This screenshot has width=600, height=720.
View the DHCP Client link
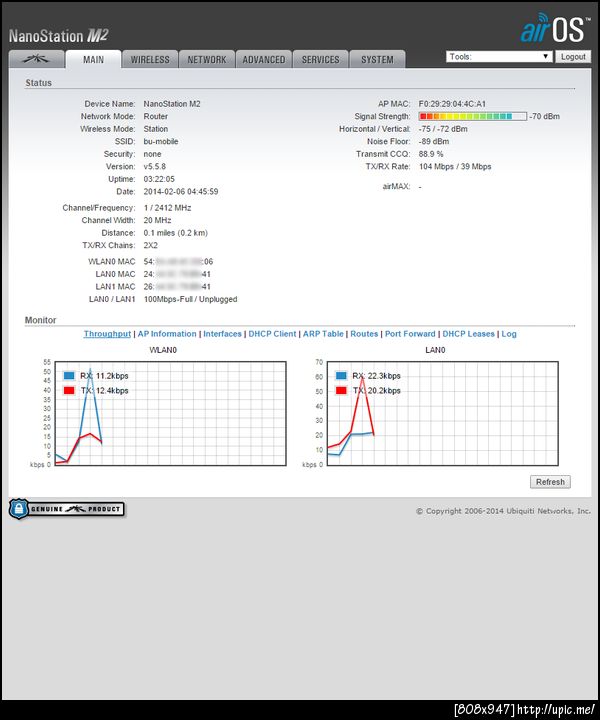click(x=272, y=334)
